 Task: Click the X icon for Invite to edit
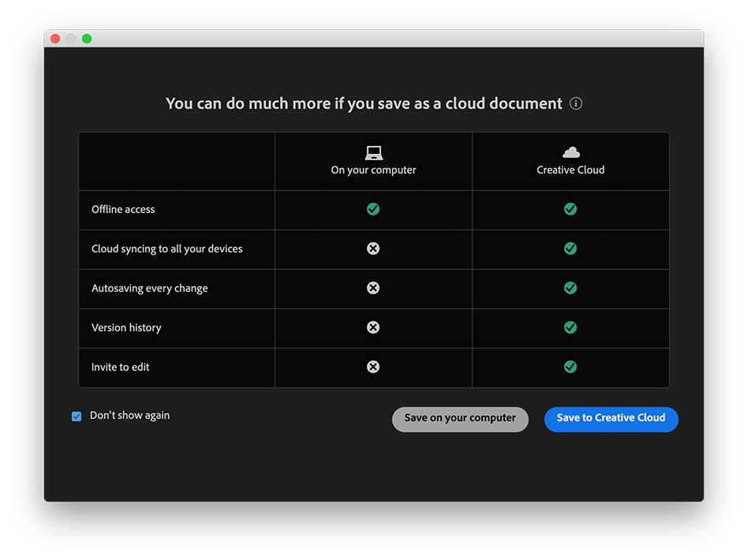pos(372,367)
